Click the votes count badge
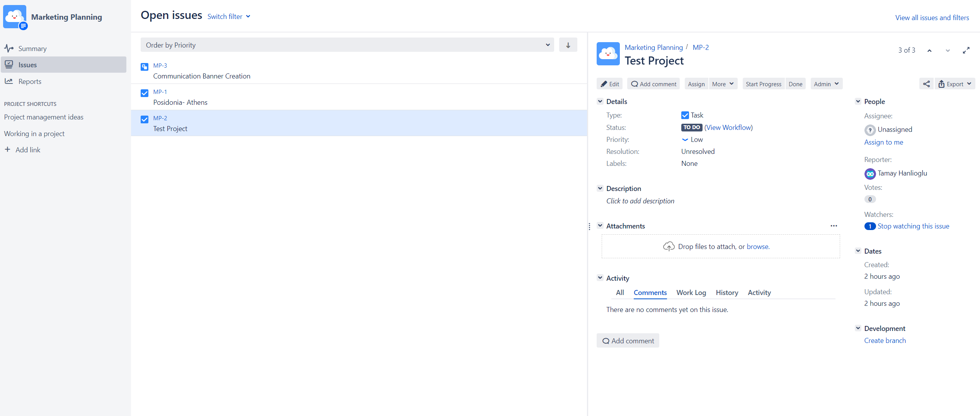980x416 pixels. pyautogui.click(x=870, y=199)
